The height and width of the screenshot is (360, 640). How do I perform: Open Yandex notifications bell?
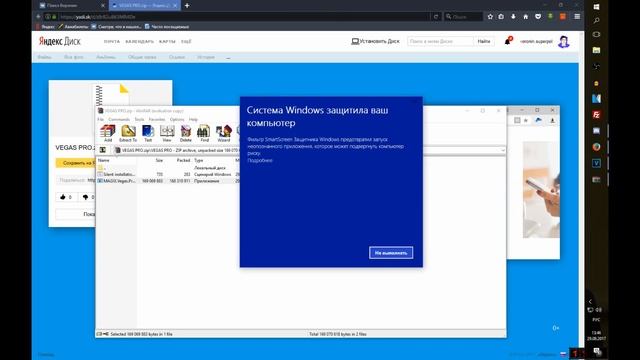508,41
